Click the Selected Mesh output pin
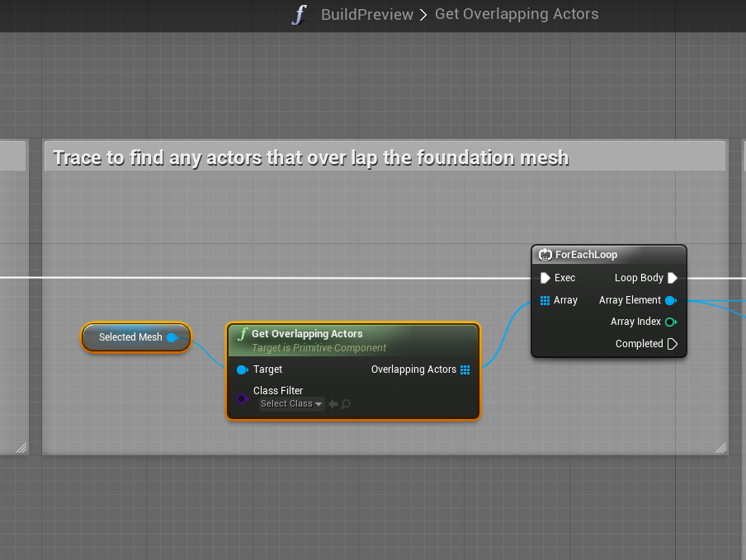Viewport: 746px width, 560px height. point(172,337)
